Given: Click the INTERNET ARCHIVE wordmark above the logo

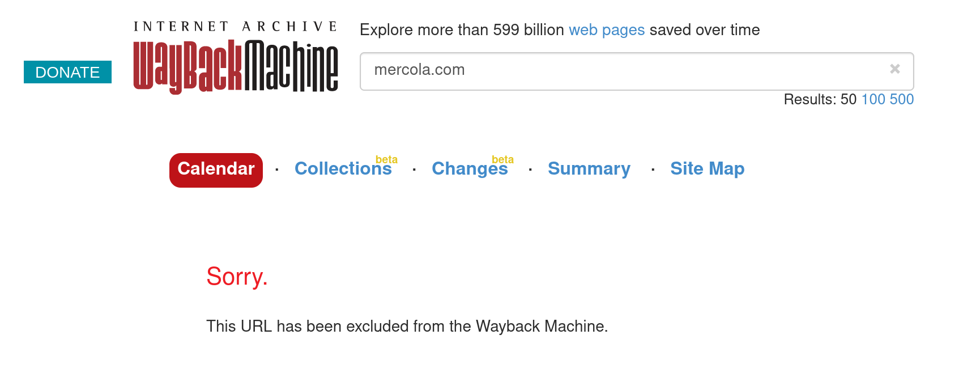Looking at the screenshot, I should point(236,27).
